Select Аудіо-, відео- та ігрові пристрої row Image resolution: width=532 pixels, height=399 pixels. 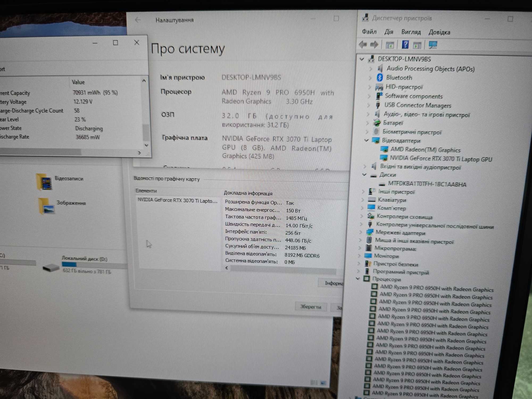(x=426, y=115)
